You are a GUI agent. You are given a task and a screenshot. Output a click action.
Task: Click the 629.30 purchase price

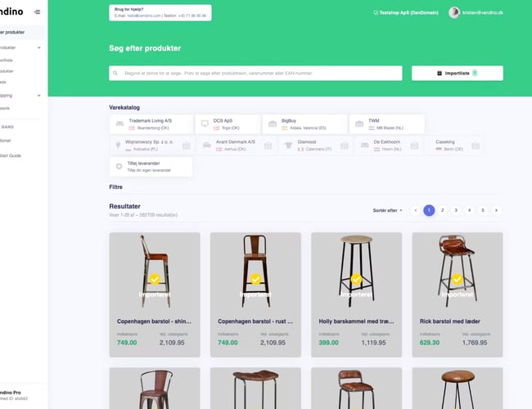(429, 343)
